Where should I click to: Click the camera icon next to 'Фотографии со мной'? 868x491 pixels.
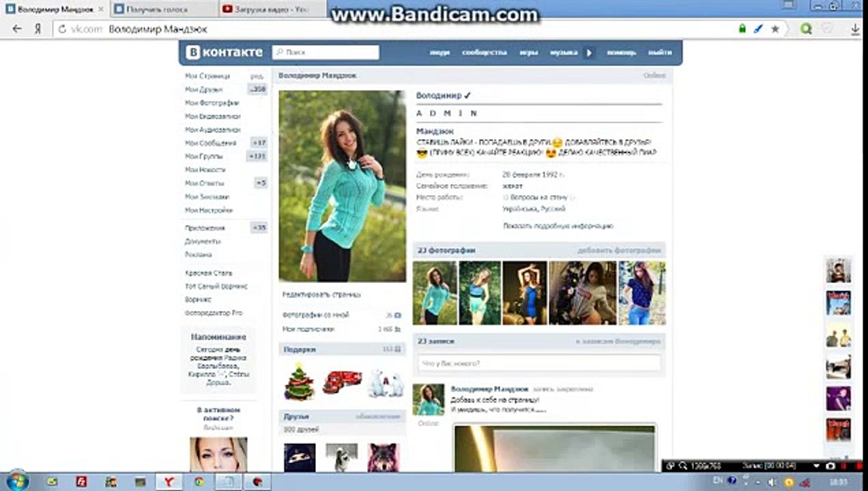pyautogui.click(x=398, y=315)
